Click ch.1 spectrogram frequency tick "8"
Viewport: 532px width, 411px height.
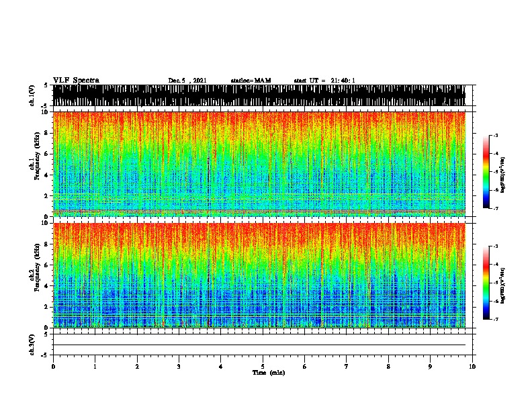click(47, 133)
